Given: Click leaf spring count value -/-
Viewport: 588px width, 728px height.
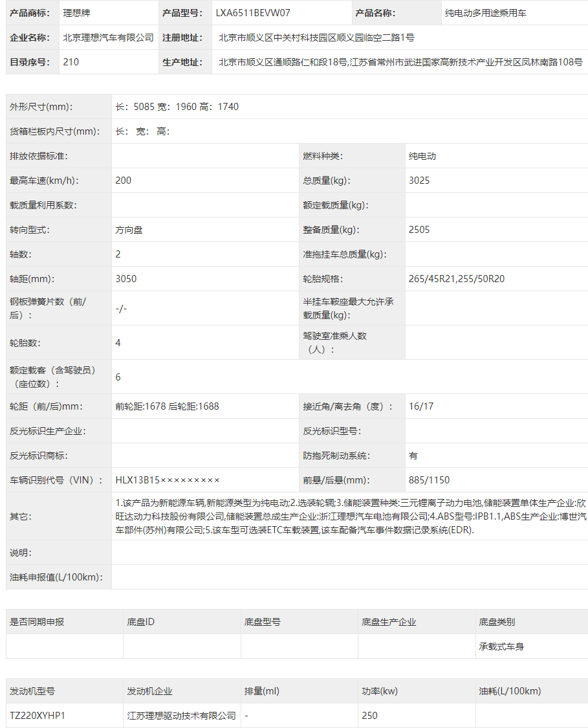Looking at the screenshot, I should click(121, 308).
